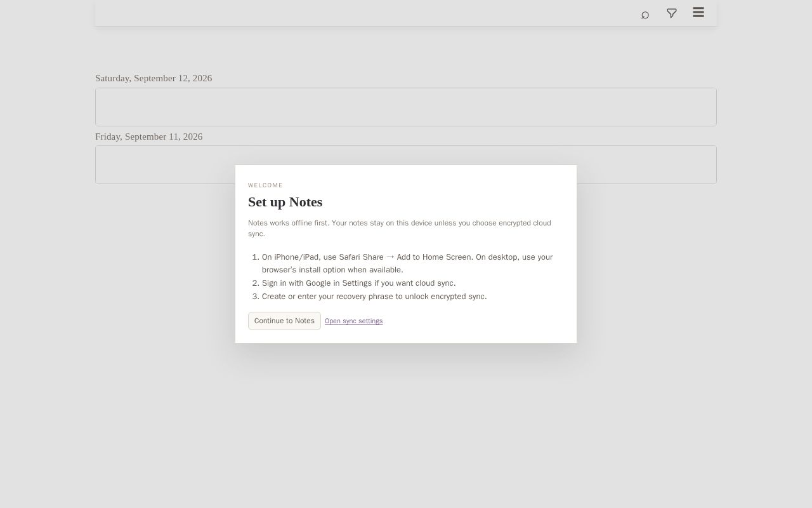Click the 'Create or enter your recovery phrase' step
812x508 pixels.
(x=374, y=297)
